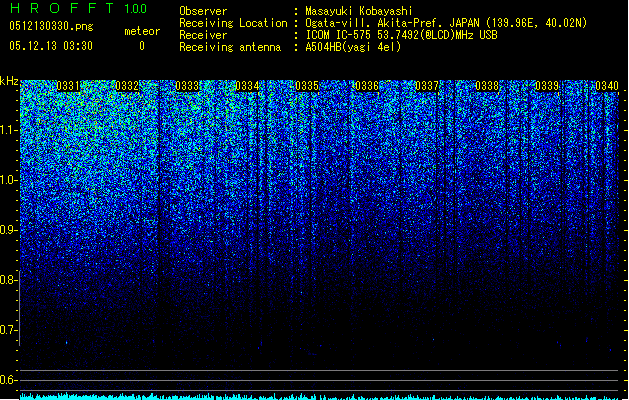Click the HROFFT 1.0.0 title text
Viewport: 629px width, 400px height.
click(x=79, y=8)
